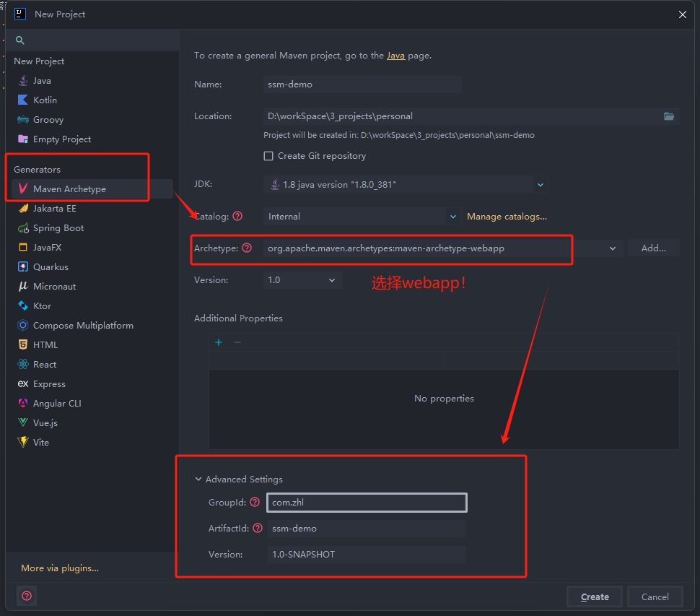Click the help icon beside Catalog

coord(237,216)
